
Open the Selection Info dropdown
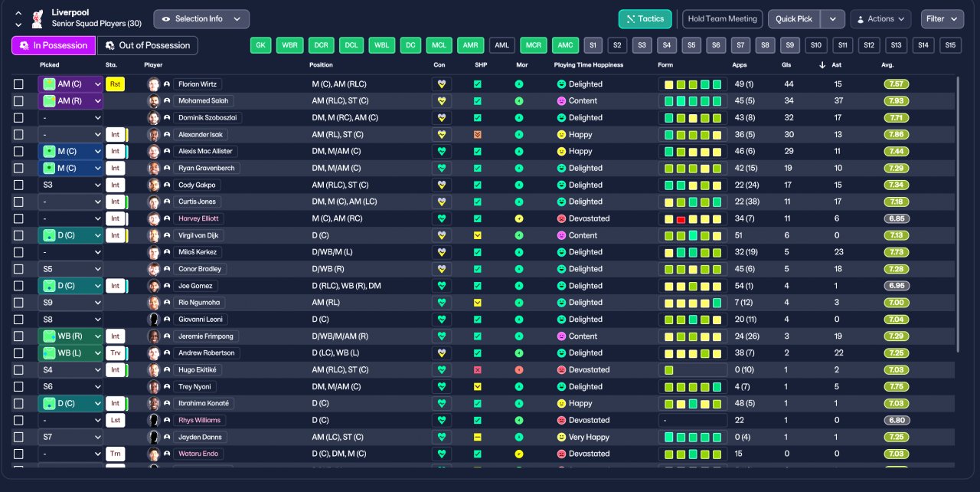pos(201,19)
